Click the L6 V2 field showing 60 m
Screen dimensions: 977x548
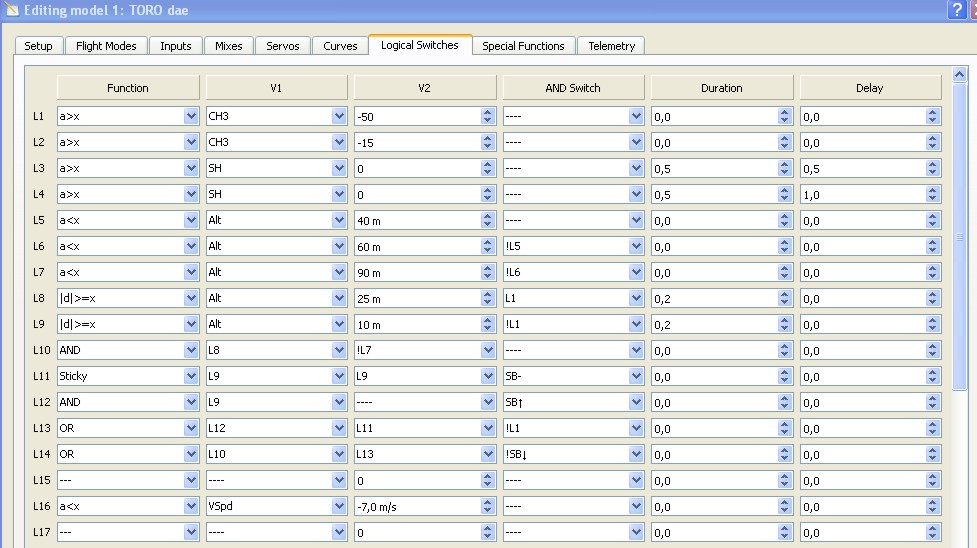(415, 247)
